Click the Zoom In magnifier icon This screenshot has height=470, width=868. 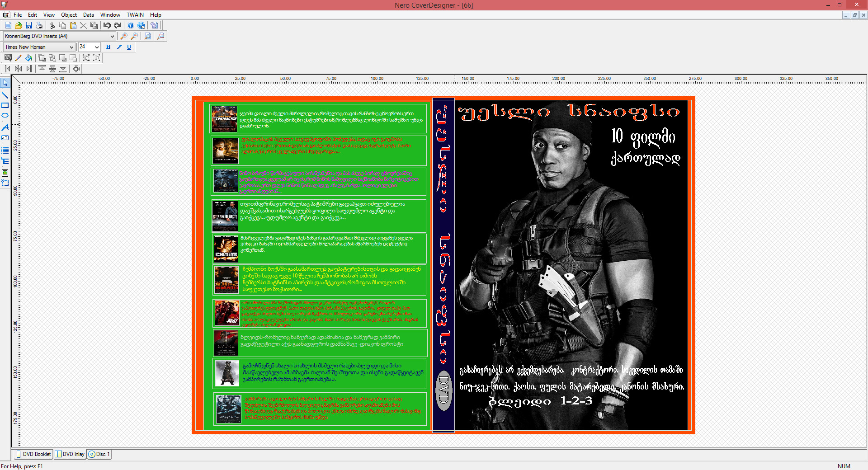pos(123,36)
